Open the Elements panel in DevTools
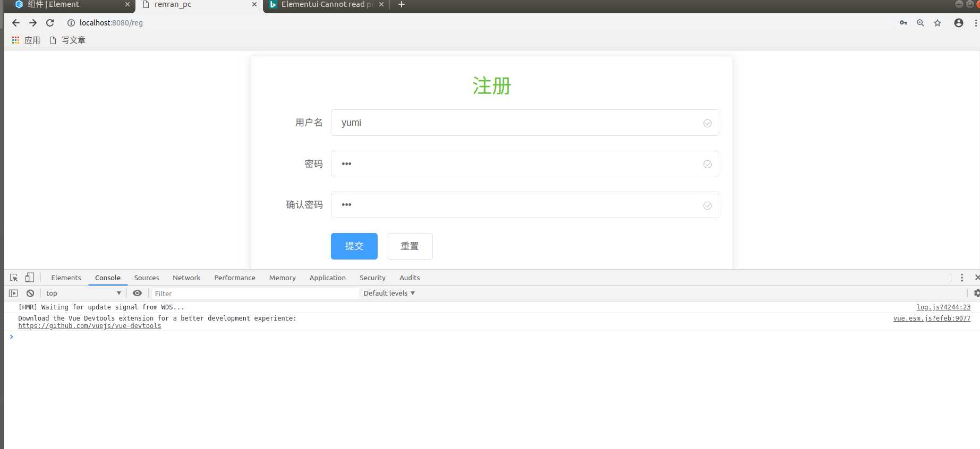The image size is (980, 449). coord(66,278)
